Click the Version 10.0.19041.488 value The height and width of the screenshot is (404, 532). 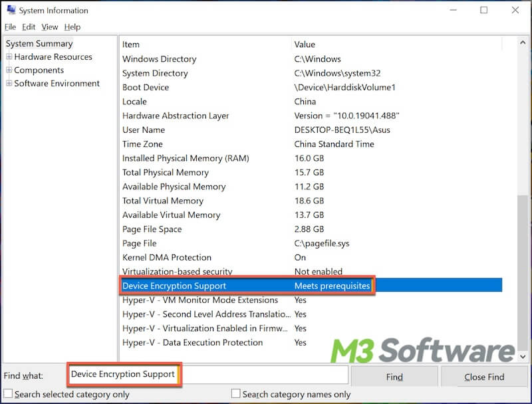[346, 116]
